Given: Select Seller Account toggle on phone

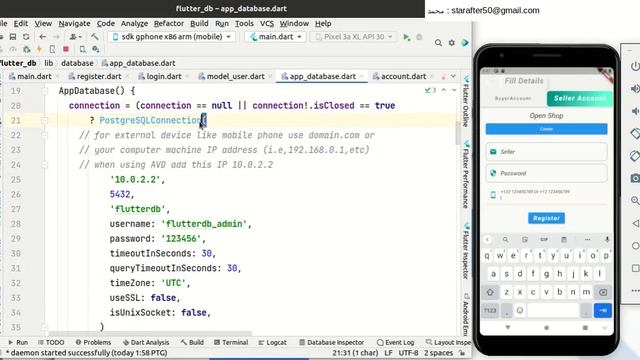Looking at the screenshot, I should 580,98.
